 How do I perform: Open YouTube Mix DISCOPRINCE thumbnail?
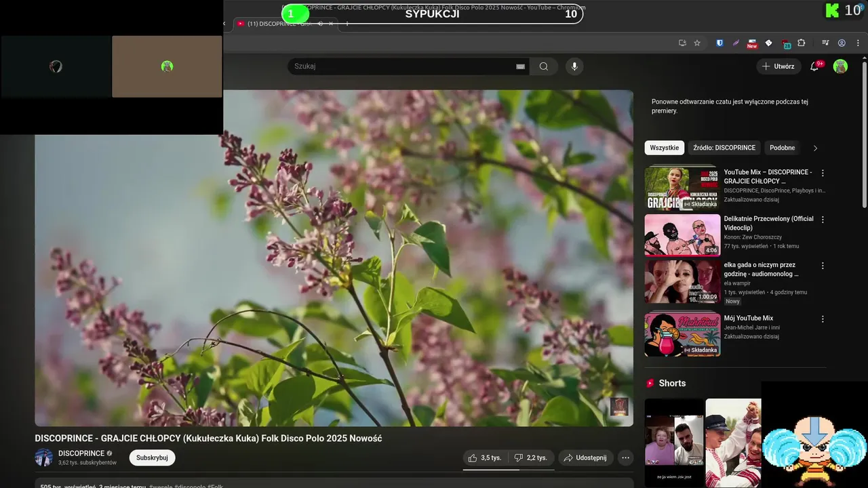coord(682,188)
